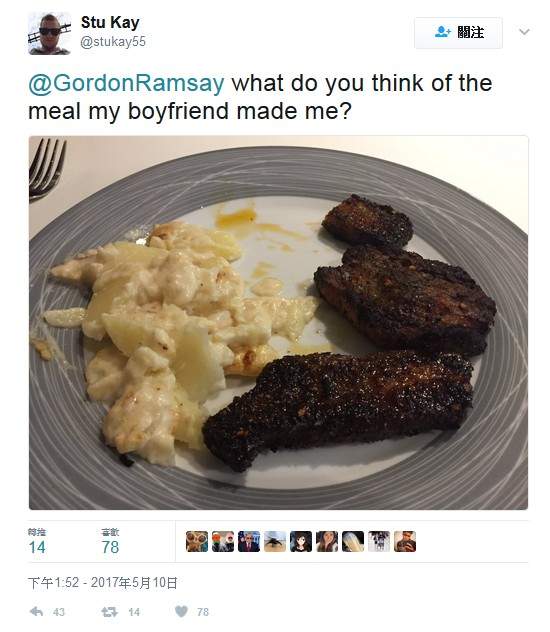This screenshot has height=632, width=550.
Task: Click the @stukay55 handle
Action: tap(113, 42)
